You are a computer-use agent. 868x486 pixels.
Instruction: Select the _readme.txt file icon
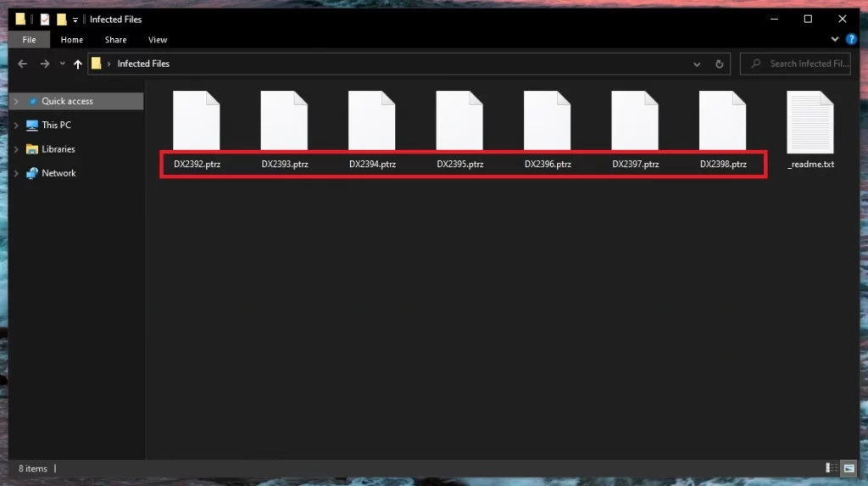810,122
